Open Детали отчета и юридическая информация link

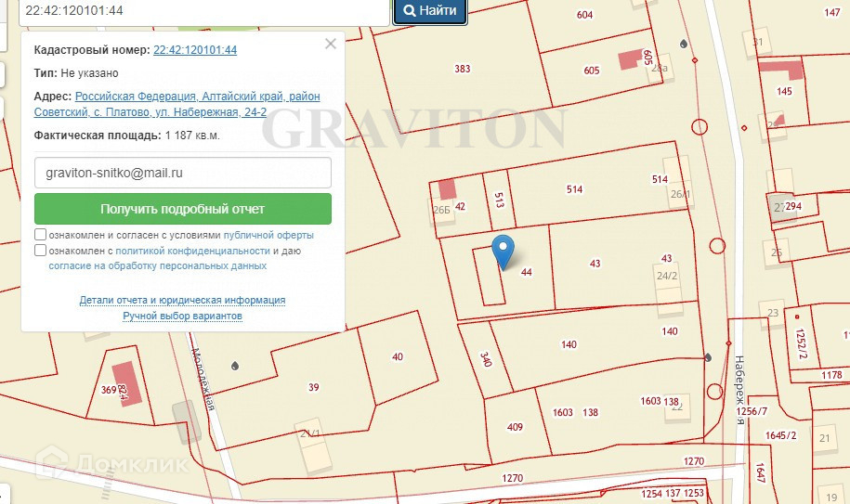[182, 300]
